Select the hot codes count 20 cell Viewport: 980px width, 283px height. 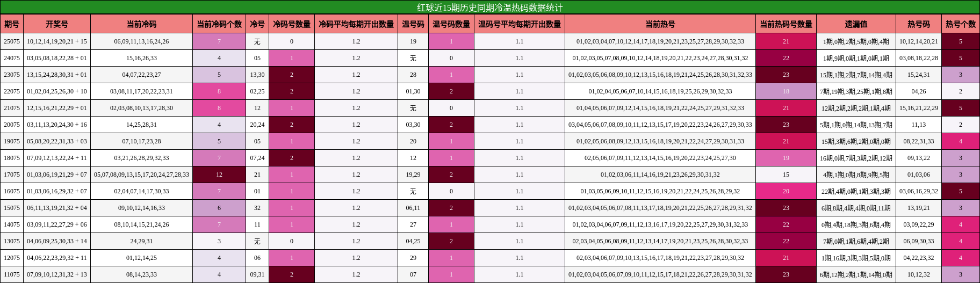[786, 191]
